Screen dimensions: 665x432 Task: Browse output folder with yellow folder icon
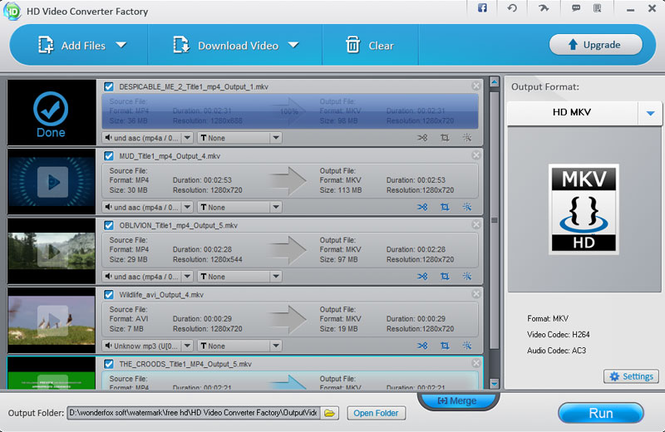coord(330,413)
